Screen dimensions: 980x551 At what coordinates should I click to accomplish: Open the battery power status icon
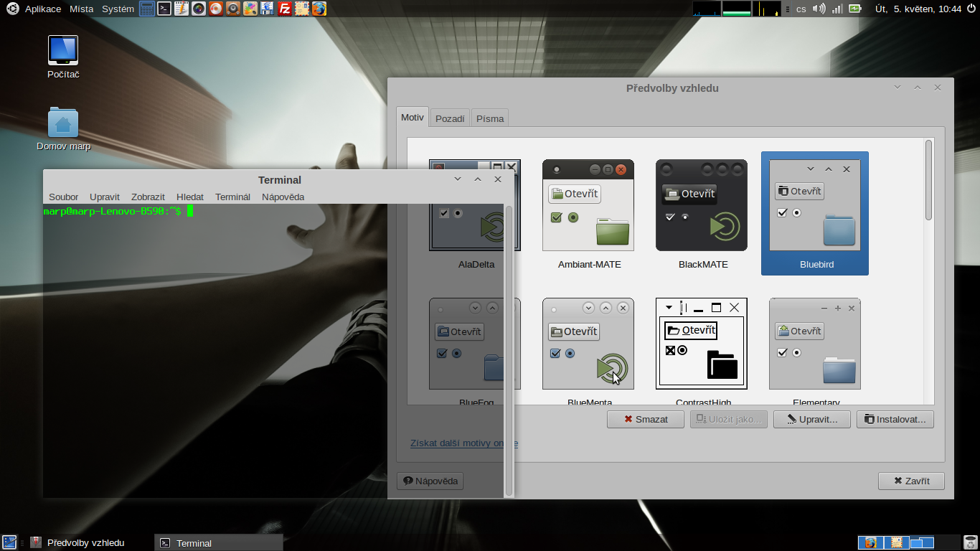click(855, 9)
